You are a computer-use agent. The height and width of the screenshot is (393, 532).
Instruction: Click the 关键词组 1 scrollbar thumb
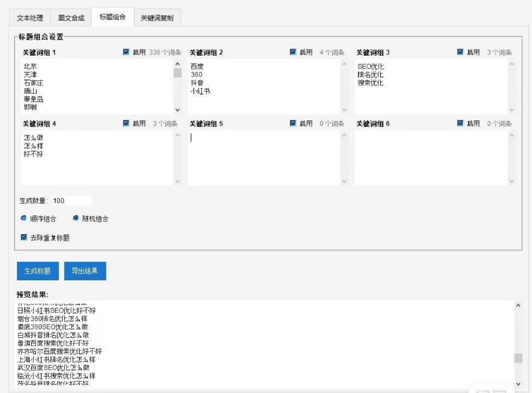point(177,73)
